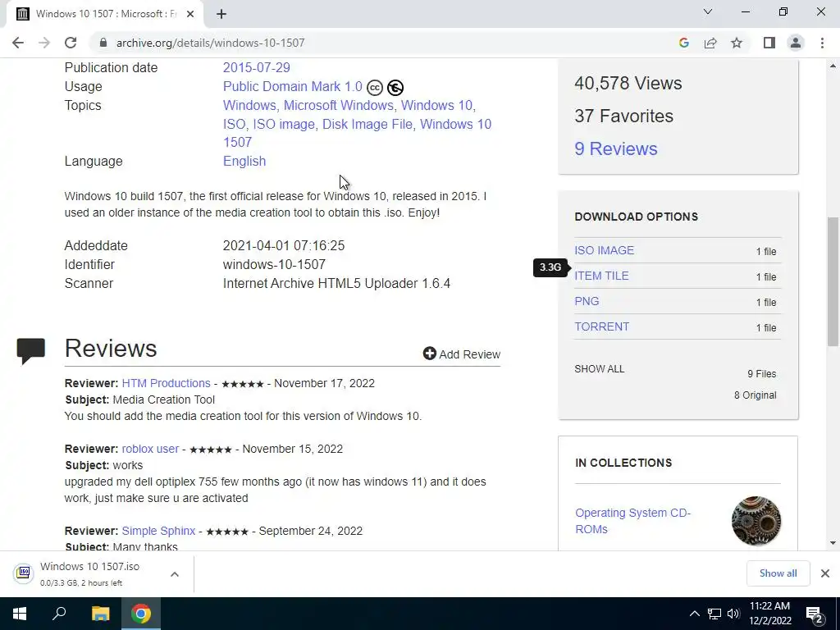Open Chrome three-dot menu
This screenshot has width=840, height=630.
822,43
